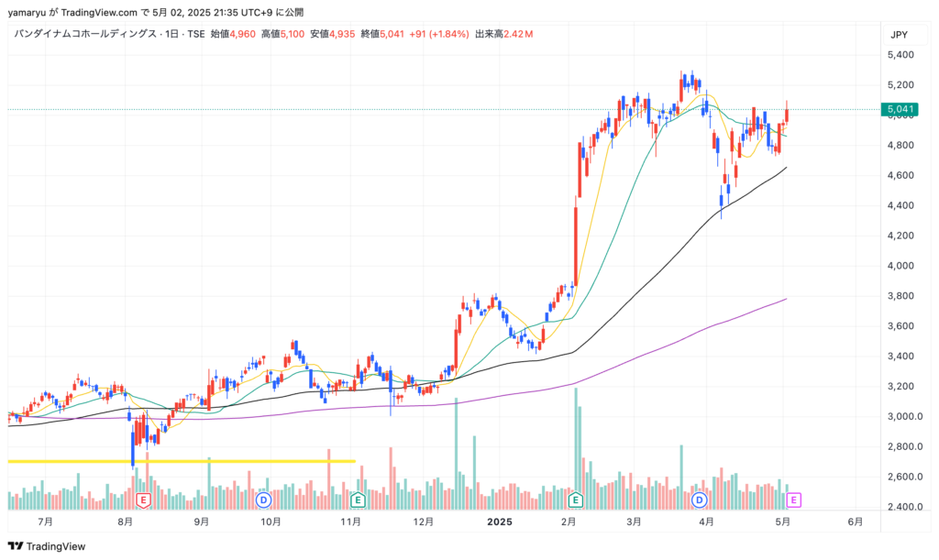Select the 1日 interval label in the legend
This screenshot has height=560, width=939.
click(171, 34)
